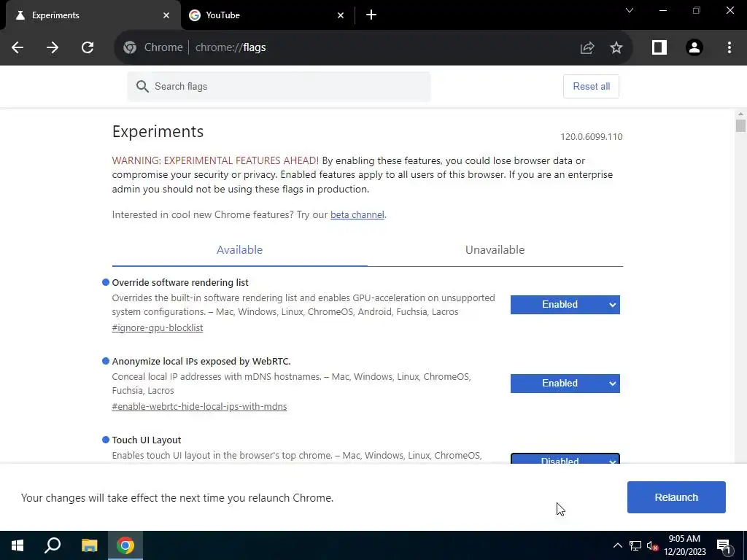
Task: Show hidden system tray icons
Action: pyautogui.click(x=617, y=545)
